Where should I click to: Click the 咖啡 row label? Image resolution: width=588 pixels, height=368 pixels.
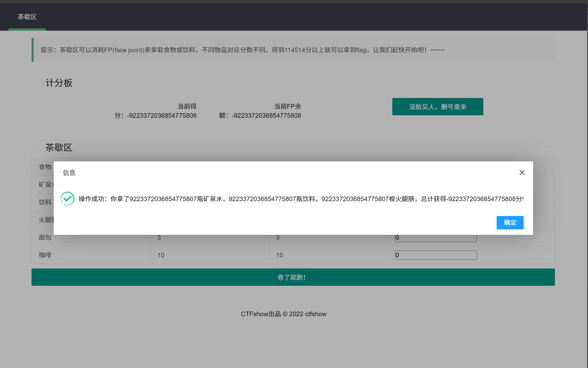(45, 255)
